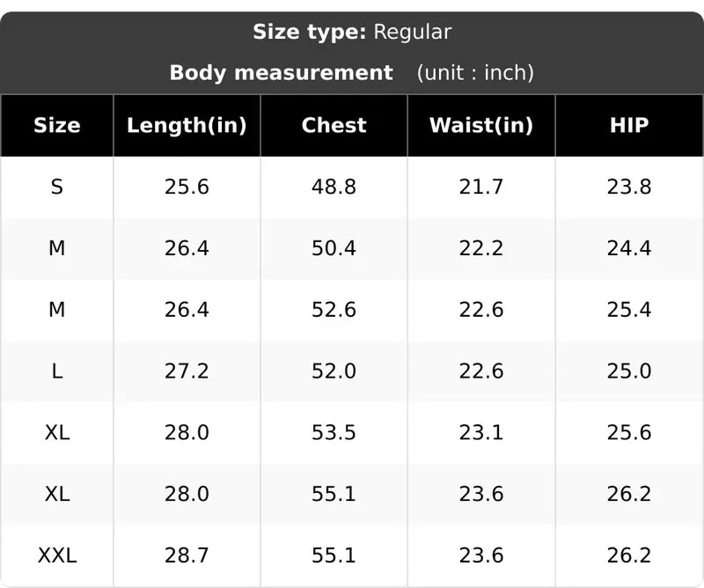
Task: Click the HIP column header
Action: coord(629,125)
